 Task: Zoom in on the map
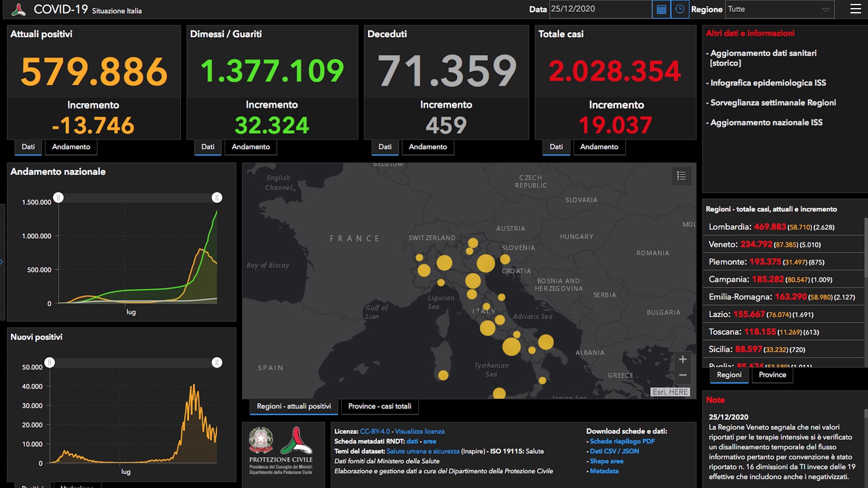tap(683, 359)
